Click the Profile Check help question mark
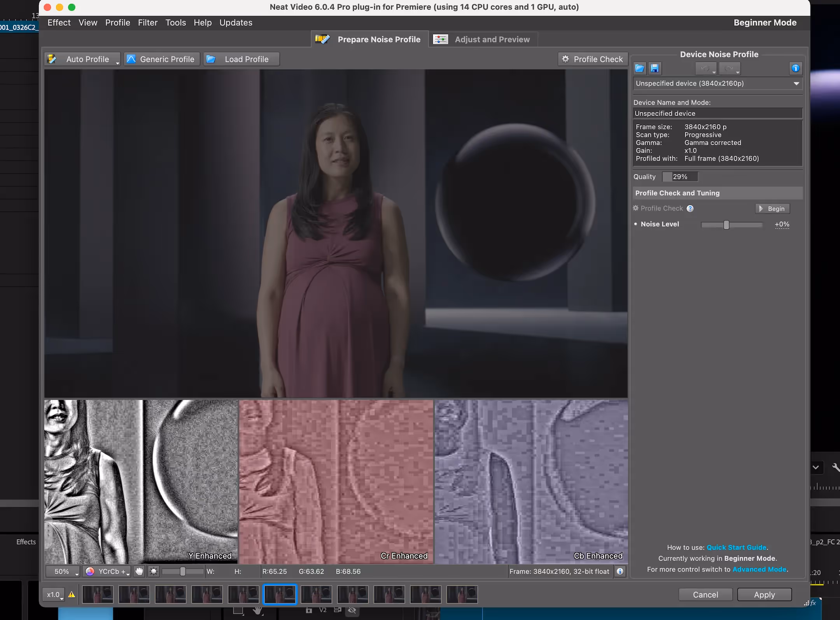The width and height of the screenshot is (840, 620). coord(690,209)
